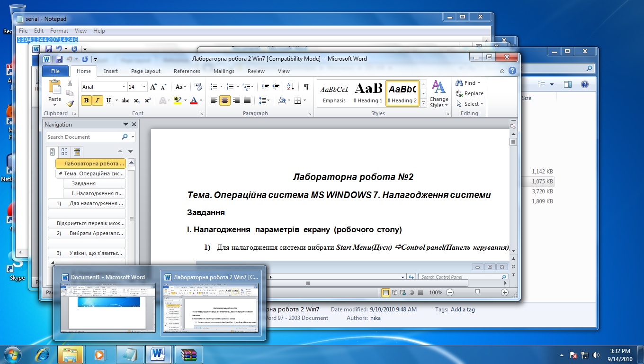
Task: Apply the Emphasis style
Action: click(334, 93)
